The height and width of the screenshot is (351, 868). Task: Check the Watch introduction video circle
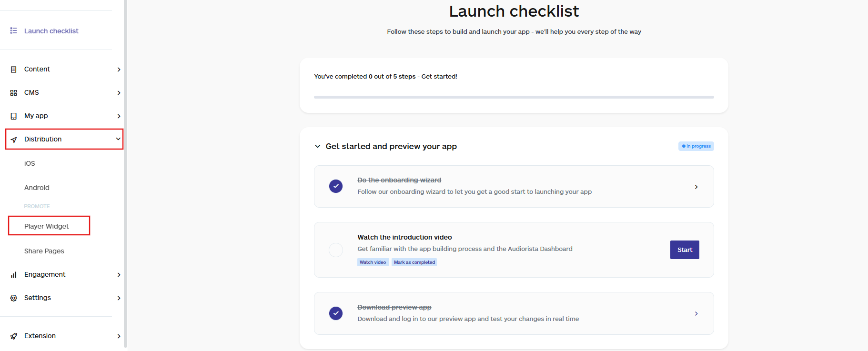[336, 250]
